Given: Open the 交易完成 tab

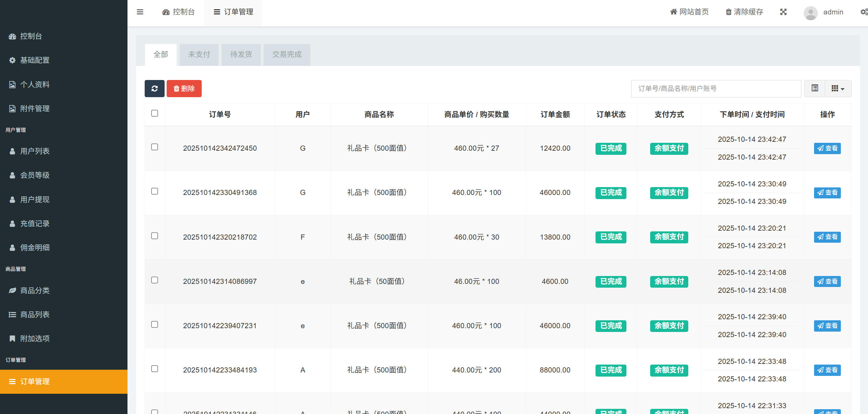Looking at the screenshot, I should pyautogui.click(x=287, y=55).
